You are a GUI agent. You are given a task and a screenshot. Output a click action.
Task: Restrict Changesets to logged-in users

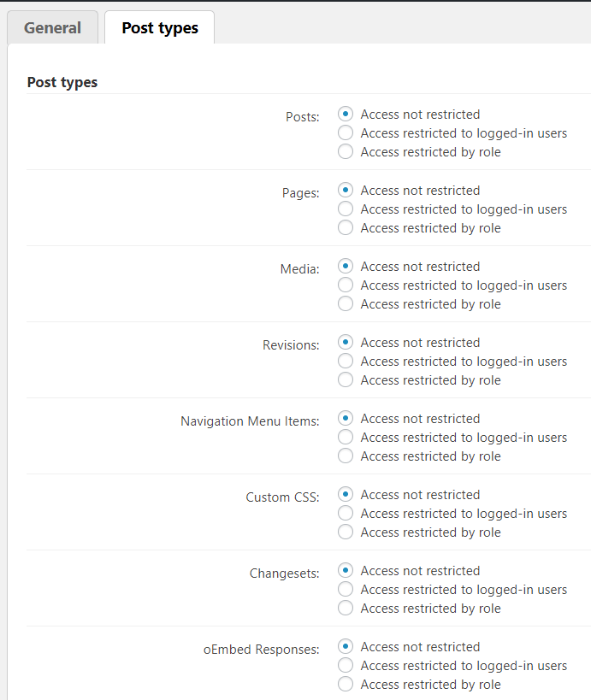click(346, 589)
